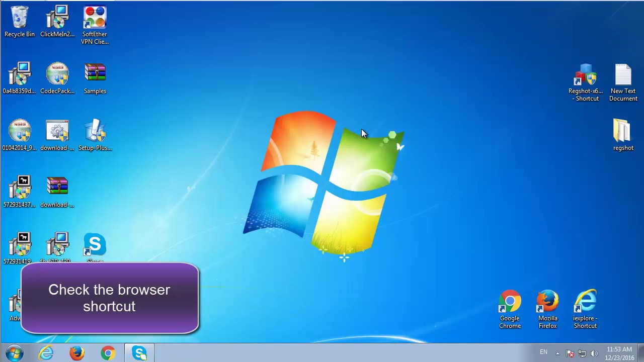Select the New Text Document file
This screenshot has width=644, height=362.
[x=623, y=83]
